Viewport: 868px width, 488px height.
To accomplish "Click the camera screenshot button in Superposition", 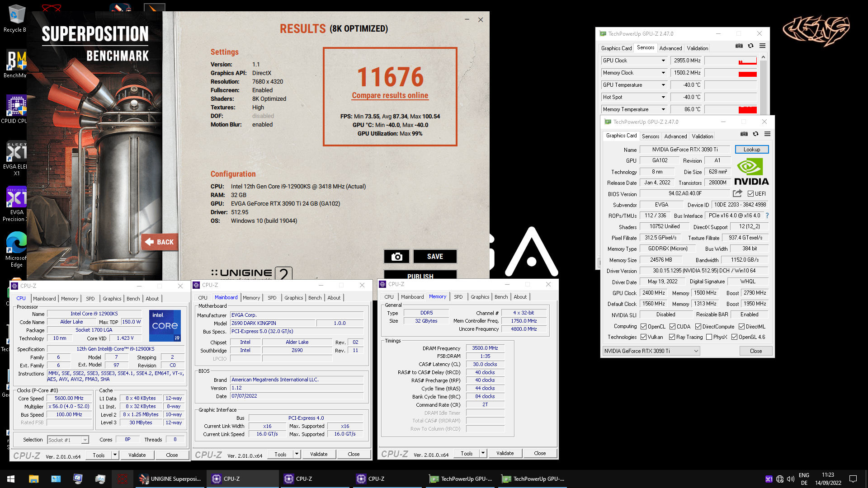I will pos(396,256).
